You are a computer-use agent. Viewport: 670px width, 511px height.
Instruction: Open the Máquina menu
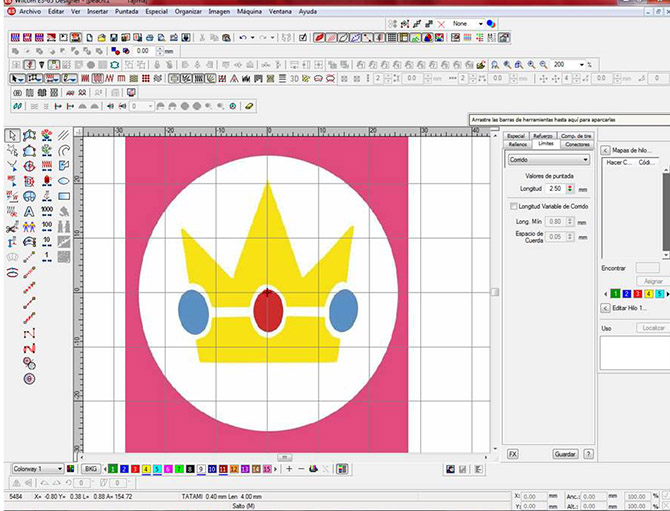(249, 12)
